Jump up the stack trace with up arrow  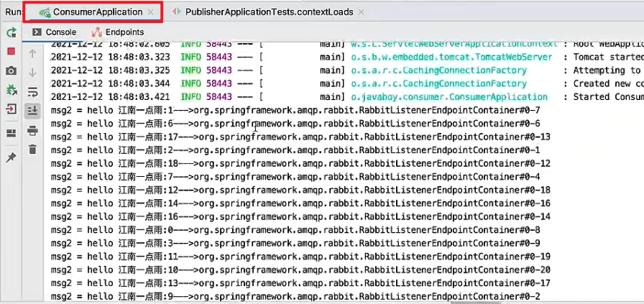[32, 53]
